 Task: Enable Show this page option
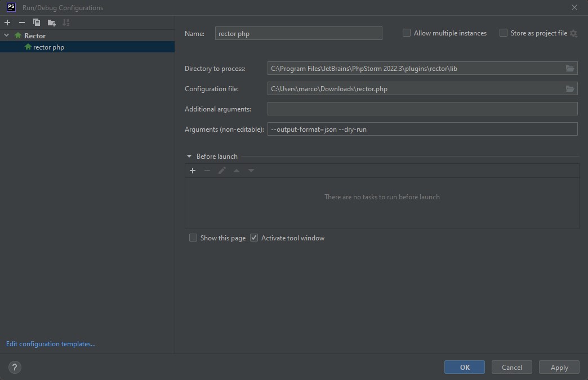(x=193, y=238)
